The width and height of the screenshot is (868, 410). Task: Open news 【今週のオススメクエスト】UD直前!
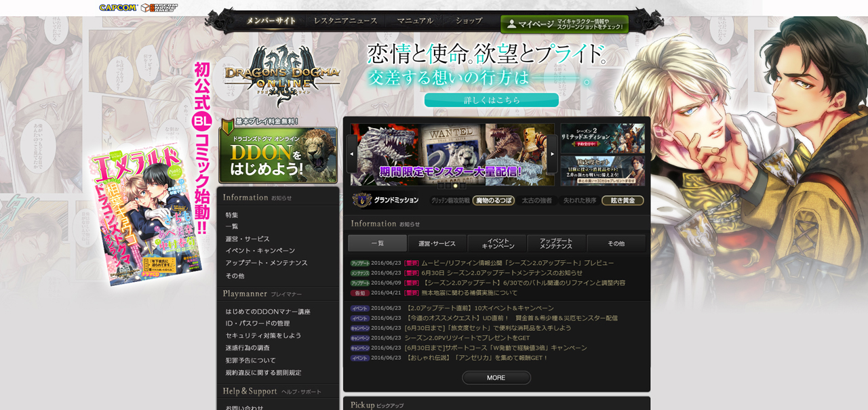click(511, 318)
